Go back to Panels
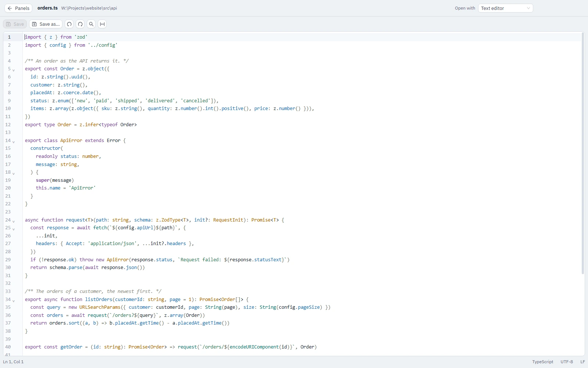Screen dimensions: 588x368 [18, 8]
